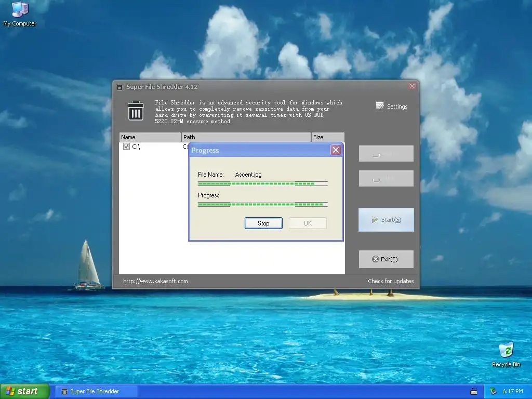This screenshot has height=399, width=532.
Task: Click the Ascent.jpg file name text
Action: (x=248, y=175)
